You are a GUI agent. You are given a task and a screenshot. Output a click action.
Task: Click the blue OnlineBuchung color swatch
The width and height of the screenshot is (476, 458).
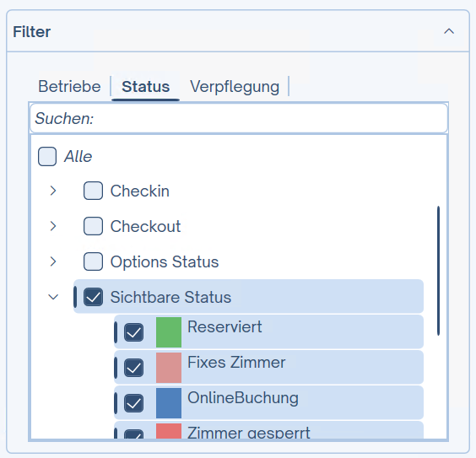pos(169,403)
